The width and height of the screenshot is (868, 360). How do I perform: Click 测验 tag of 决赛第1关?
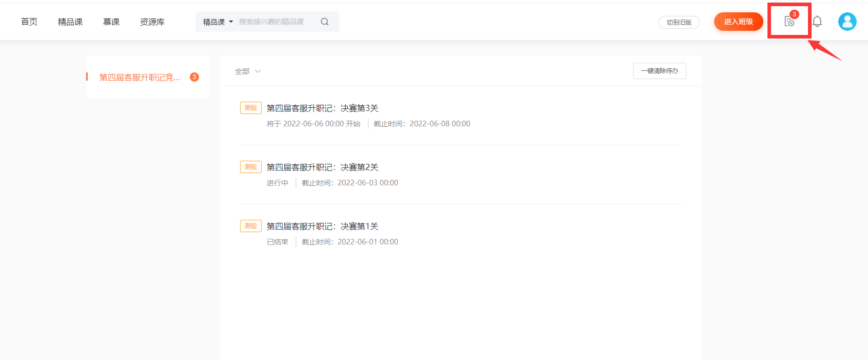[251, 226]
